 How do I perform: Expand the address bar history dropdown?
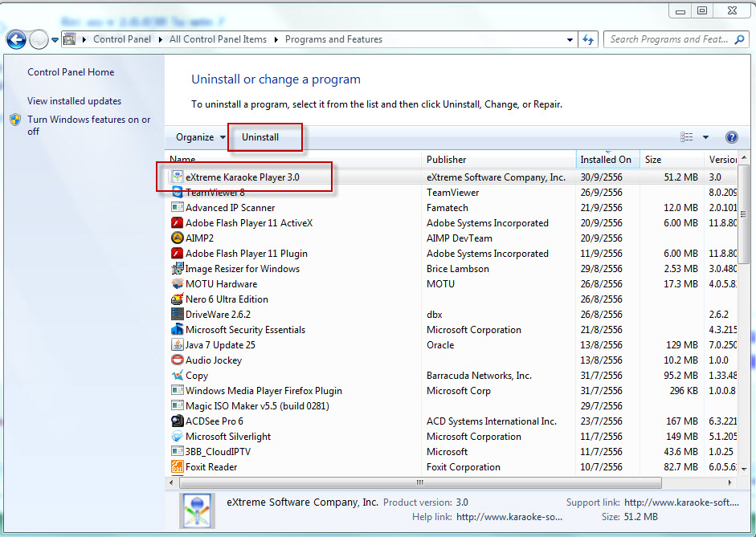point(570,40)
